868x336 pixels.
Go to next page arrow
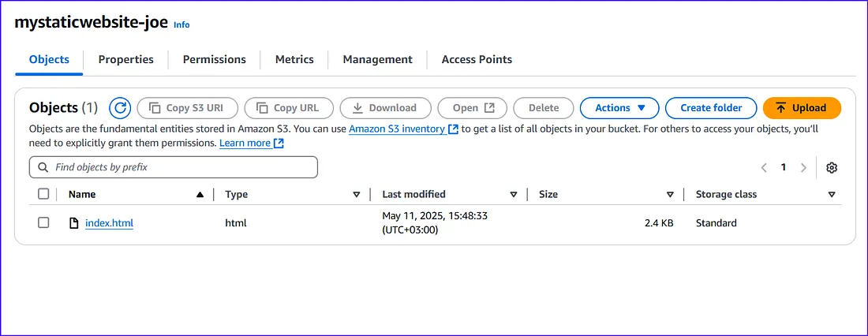(x=803, y=168)
